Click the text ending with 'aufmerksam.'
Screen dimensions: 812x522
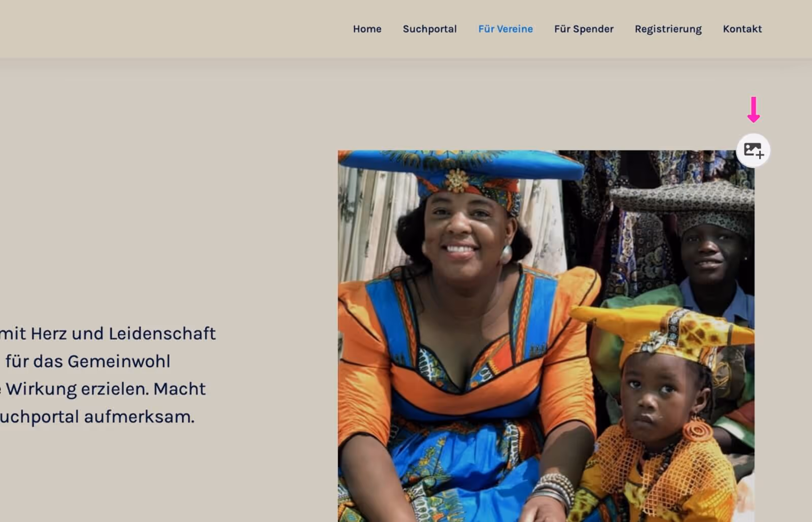pos(97,417)
